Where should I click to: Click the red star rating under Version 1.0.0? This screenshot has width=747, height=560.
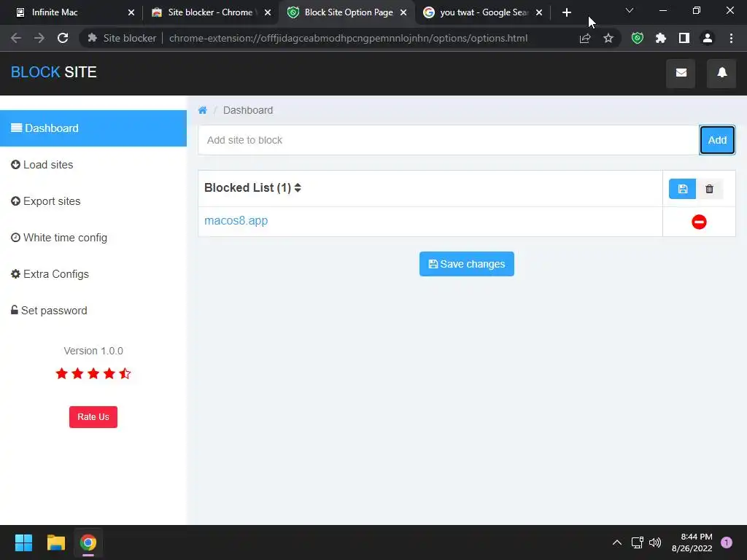tap(93, 374)
